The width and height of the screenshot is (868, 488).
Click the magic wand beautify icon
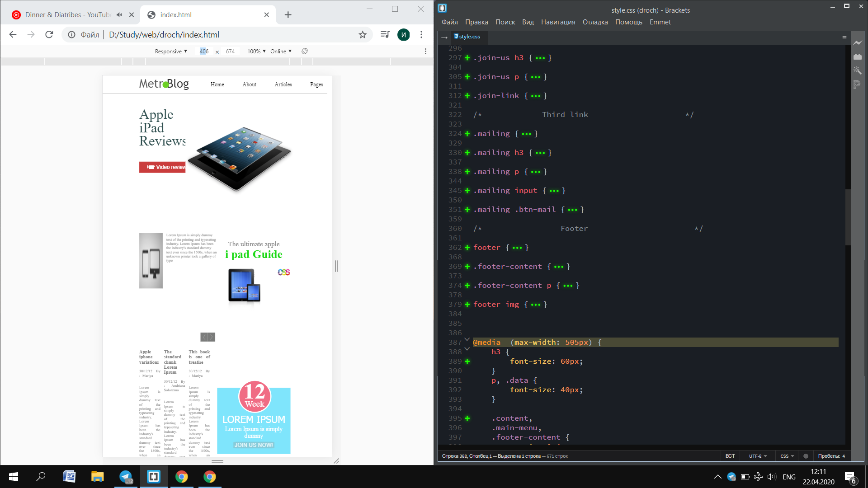pos(858,70)
